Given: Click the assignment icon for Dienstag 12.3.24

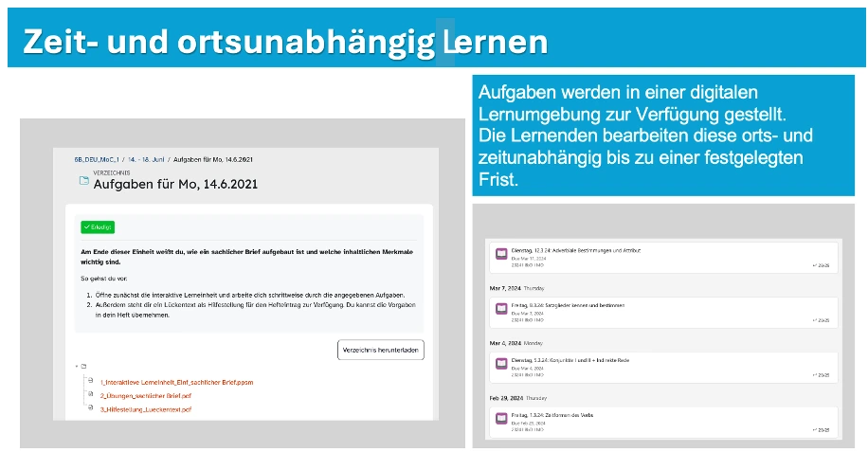Looking at the screenshot, I should point(501,253).
